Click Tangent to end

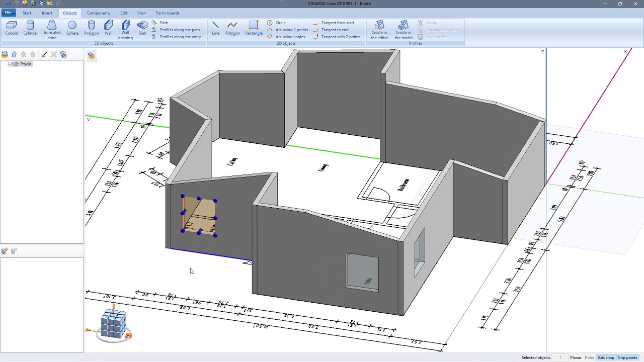point(331,30)
